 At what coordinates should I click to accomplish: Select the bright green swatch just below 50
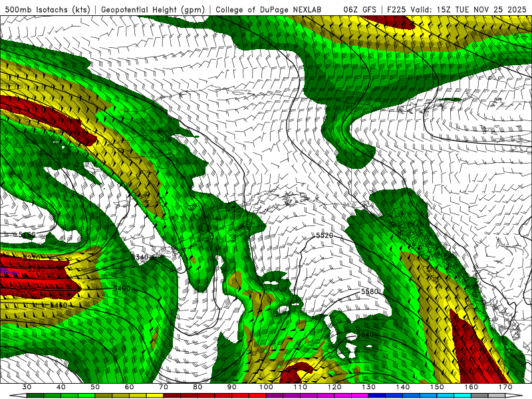pyautogui.click(x=86, y=396)
